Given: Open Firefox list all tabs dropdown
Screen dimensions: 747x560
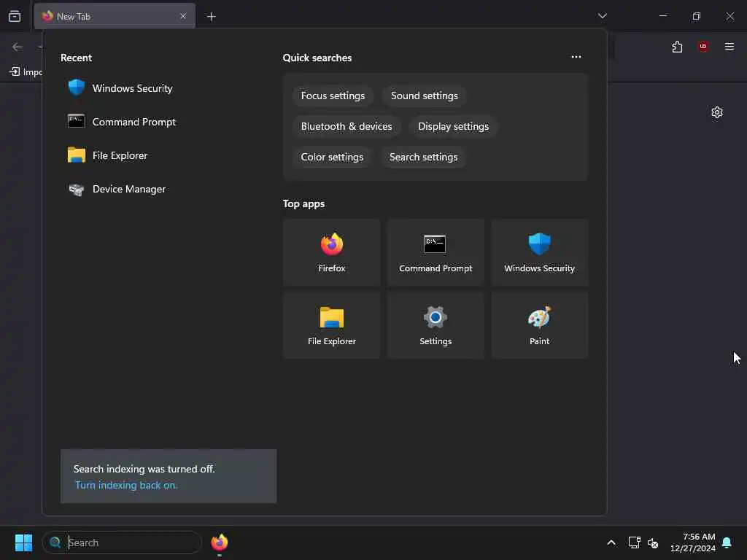Looking at the screenshot, I should [602, 16].
